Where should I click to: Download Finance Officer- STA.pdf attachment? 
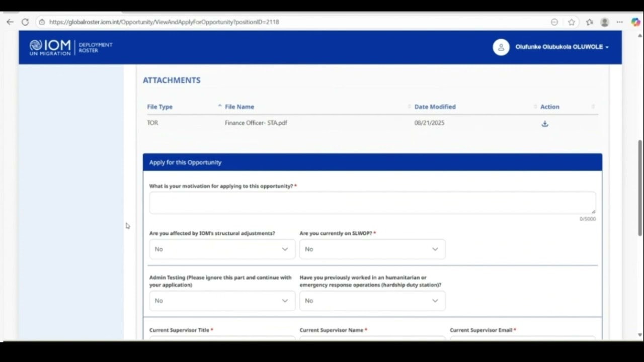pyautogui.click(x=545, y=123)
